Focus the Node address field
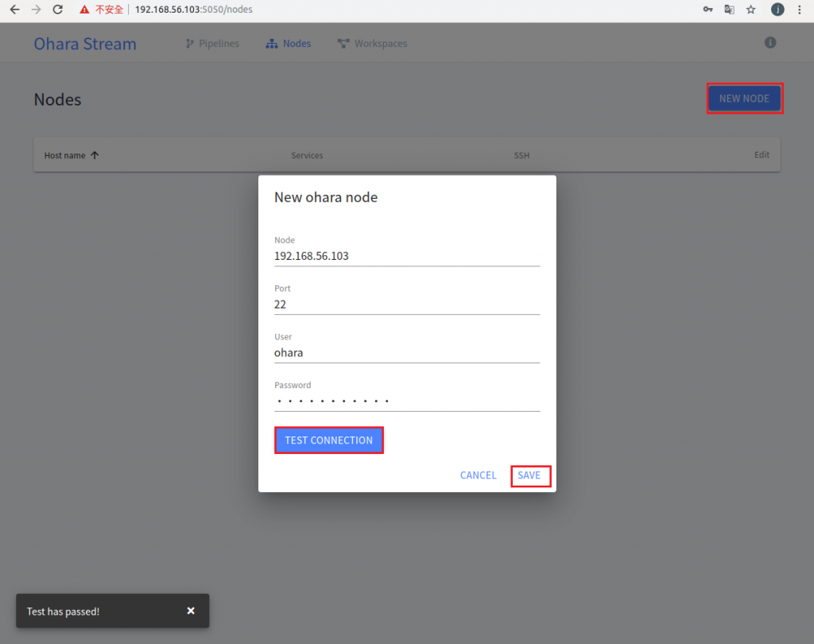The width and height of the screenshot is (814, 644). (407, 256)
